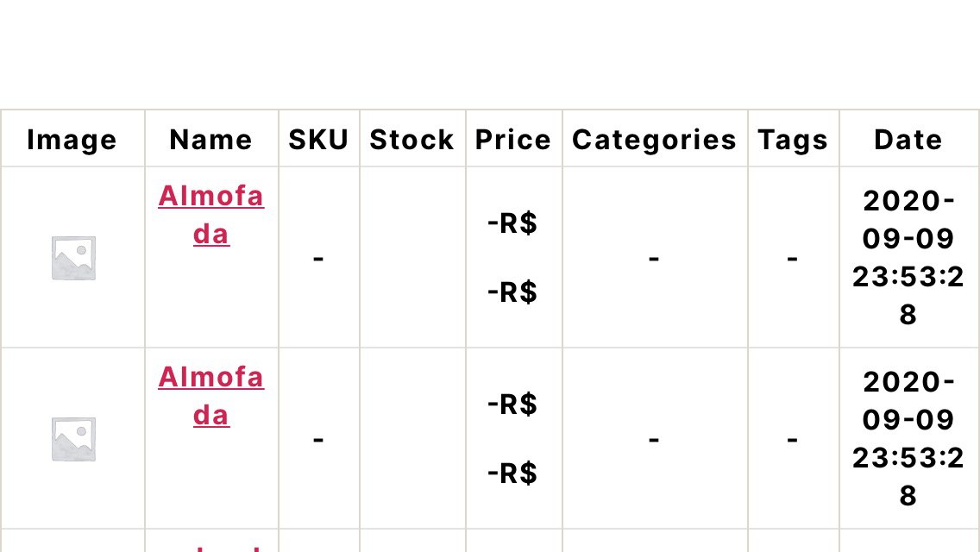Click the Price column header
The image size is (980, 552).
(513, 140)
